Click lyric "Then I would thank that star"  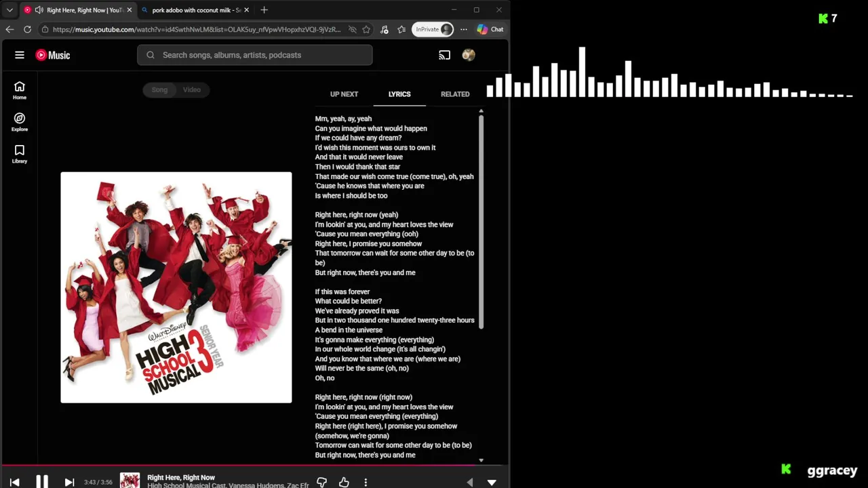pyautogui.click(x=357, y=167)
